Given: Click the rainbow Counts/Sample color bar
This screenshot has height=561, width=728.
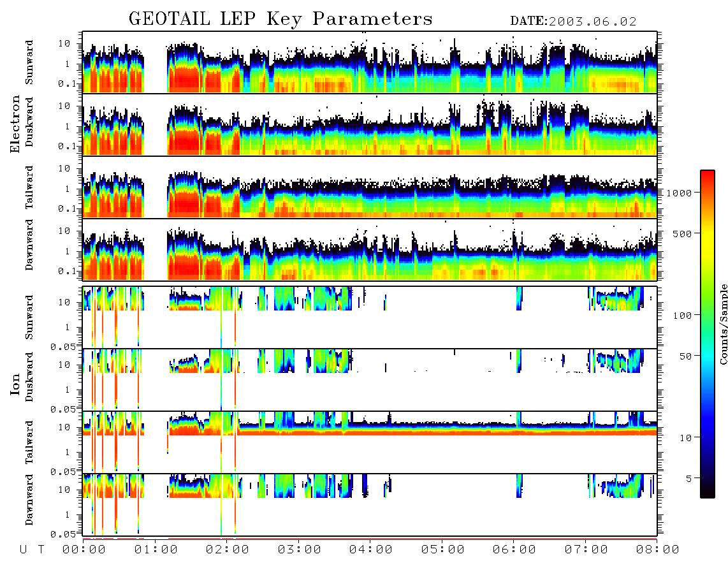Looking at the screenshot, I should (708, 334).
